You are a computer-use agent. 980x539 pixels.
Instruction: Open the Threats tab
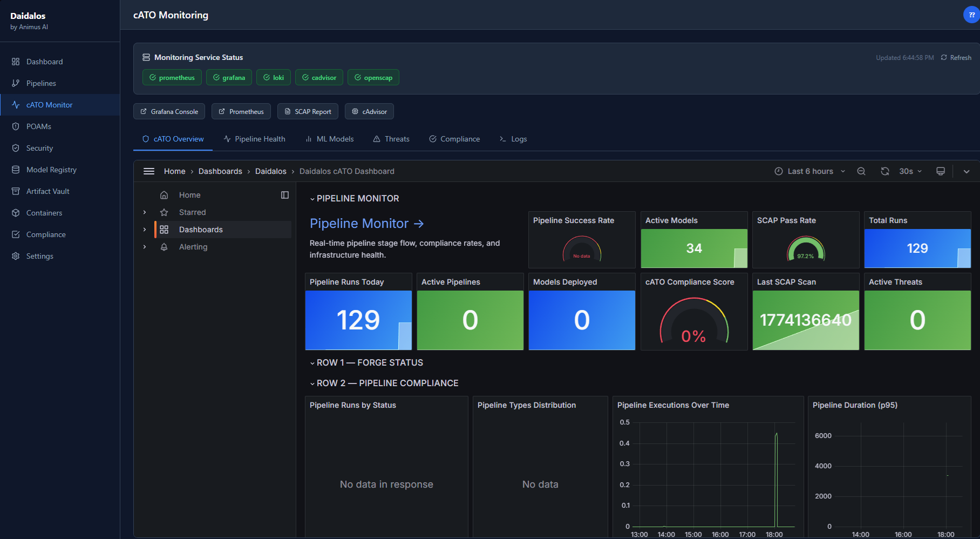pyautogui.click(x=391, y=139)
